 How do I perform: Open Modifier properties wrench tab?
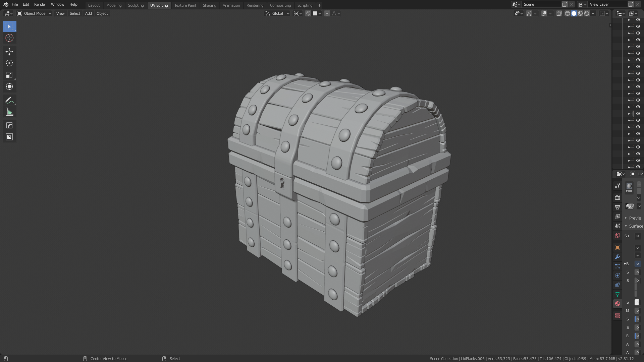pyautogui.click(x=617, y=257)
